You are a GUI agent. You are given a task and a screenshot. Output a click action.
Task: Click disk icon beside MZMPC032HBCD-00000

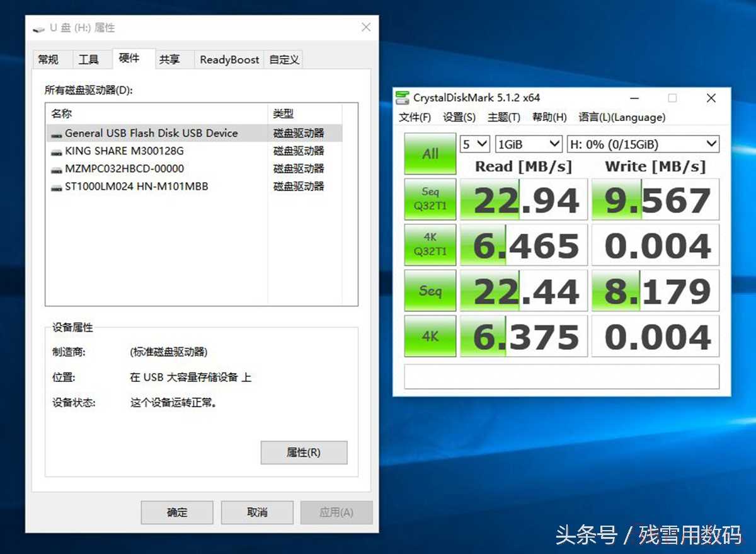point(56,169)
